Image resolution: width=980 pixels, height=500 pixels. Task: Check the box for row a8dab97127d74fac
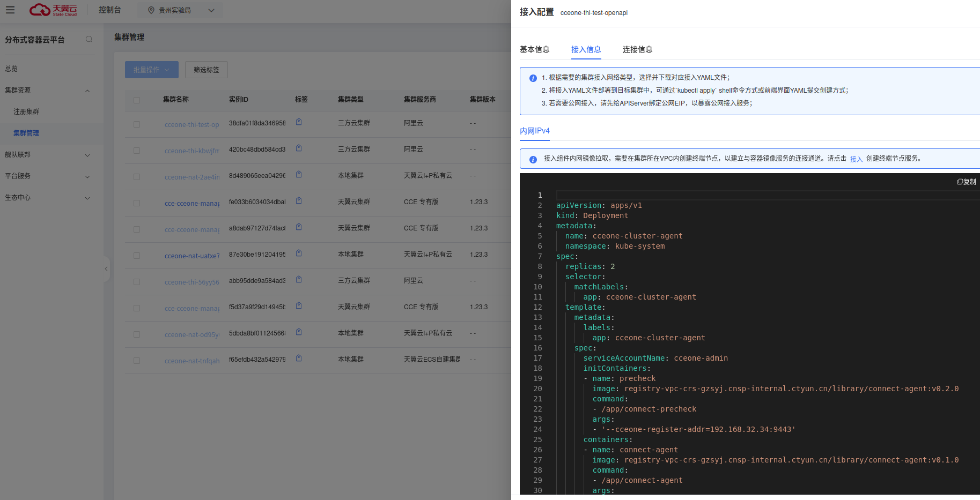coord(137,229)
